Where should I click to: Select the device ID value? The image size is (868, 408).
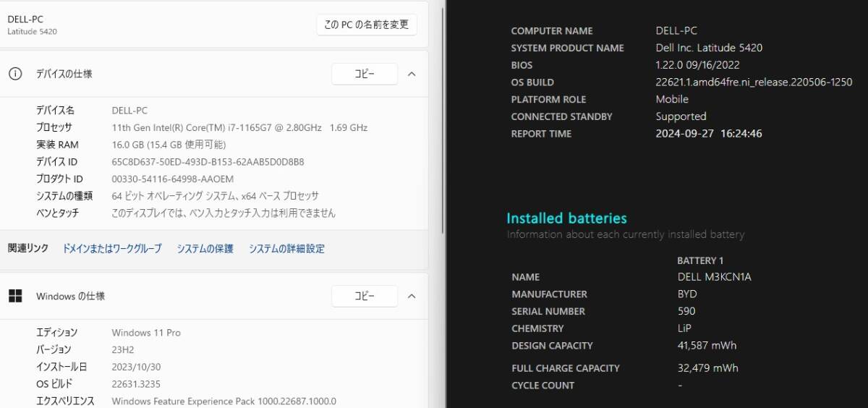tap(208, 162)
